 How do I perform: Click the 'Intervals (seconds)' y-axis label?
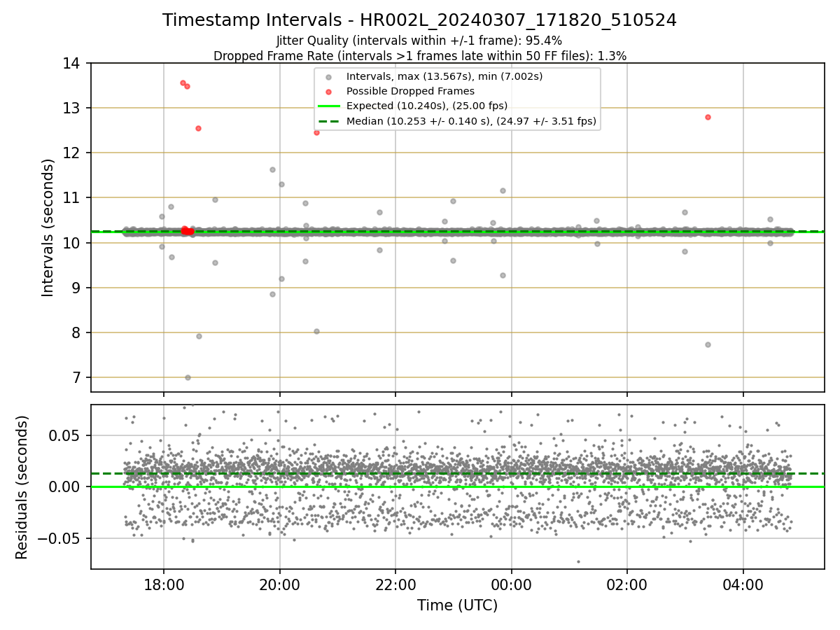[48, 227]
